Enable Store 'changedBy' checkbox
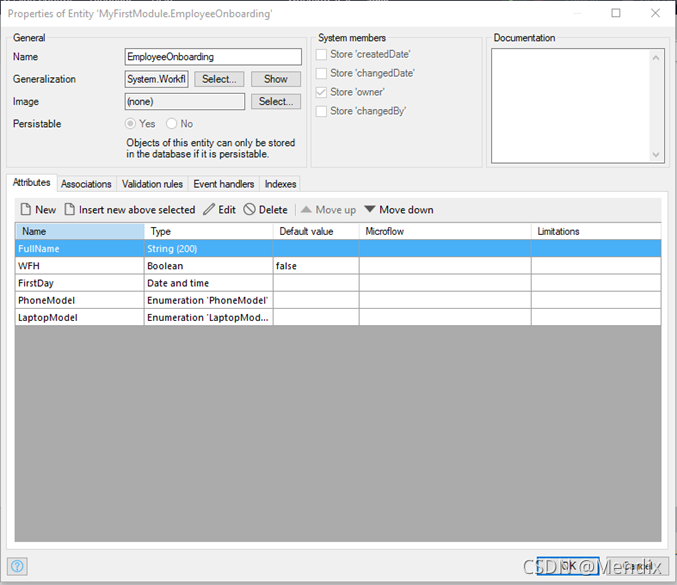This screenshot has height=585, width=677. click(321, 111)
